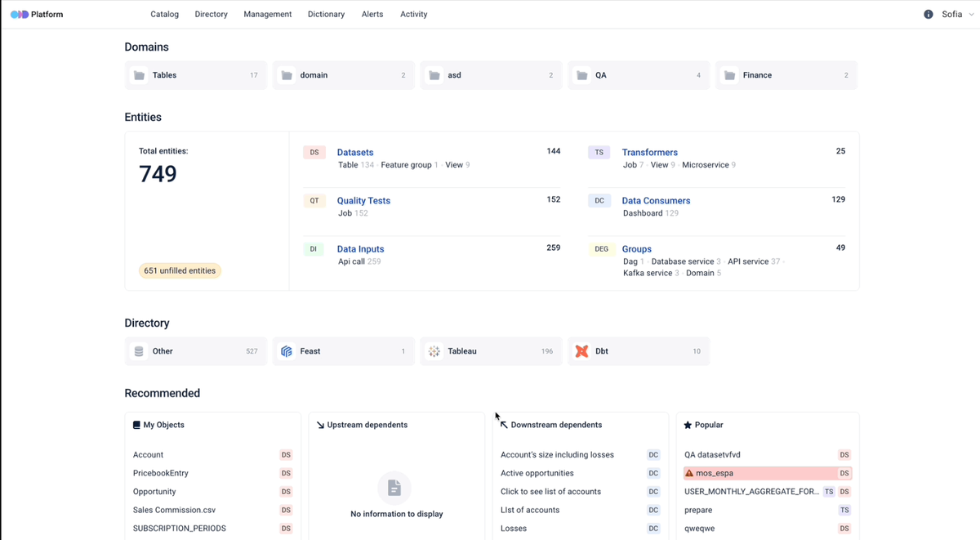Open the Opportunity object
The image size is (980, 540).
(x=154, y=492)
